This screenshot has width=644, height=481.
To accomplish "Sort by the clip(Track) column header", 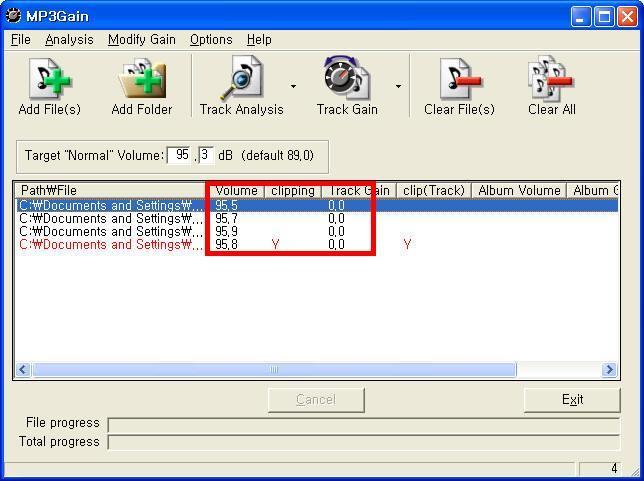I will 434,191.
